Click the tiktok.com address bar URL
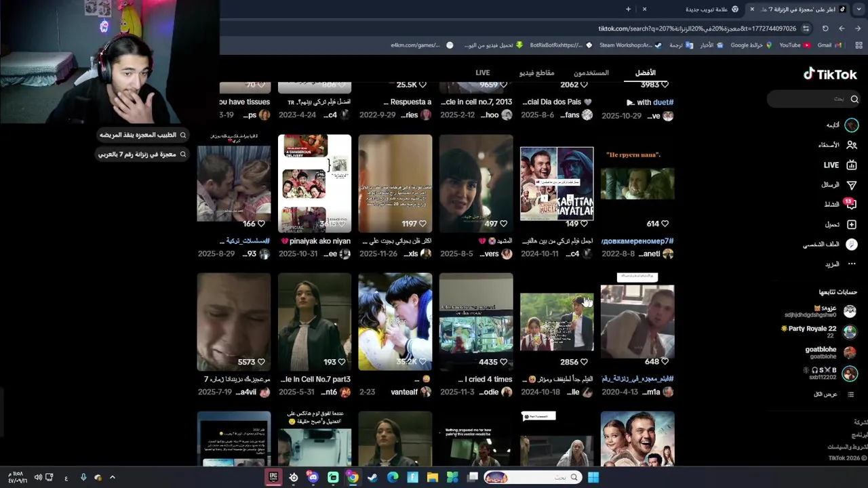The height and width of the screenshot is (488, 868). (697, 28)
